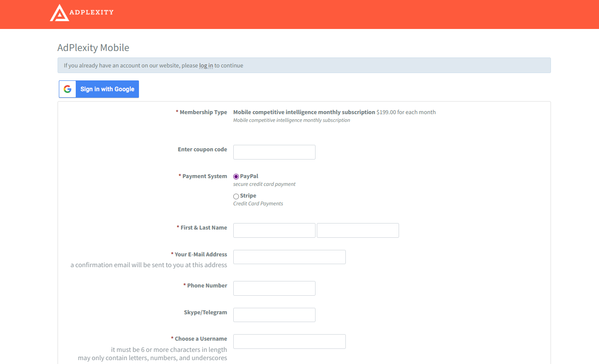Click the Skype/Telegram label

(206, 312)
